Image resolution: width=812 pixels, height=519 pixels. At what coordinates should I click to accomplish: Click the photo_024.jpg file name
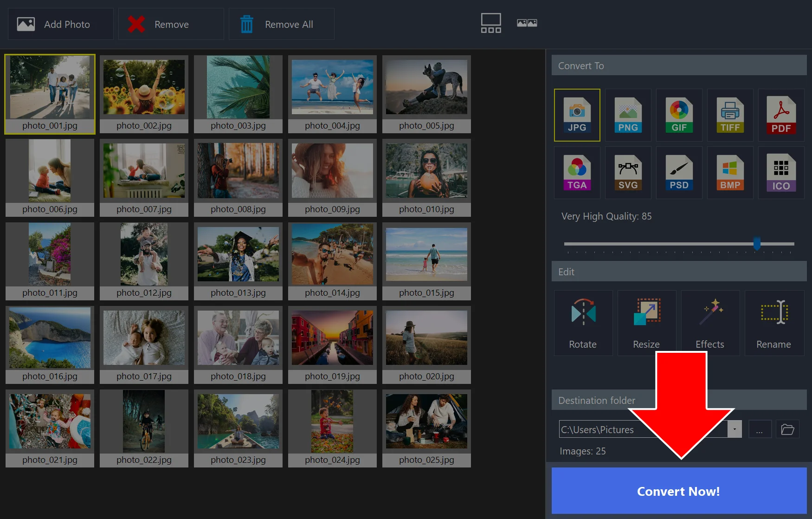[x=332, y=460]
